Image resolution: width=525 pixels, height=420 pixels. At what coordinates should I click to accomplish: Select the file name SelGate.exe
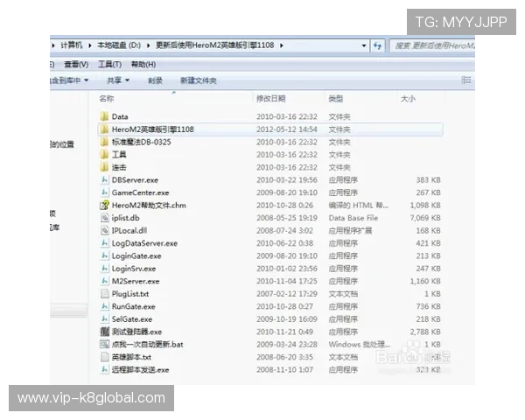tap(132, 319)
